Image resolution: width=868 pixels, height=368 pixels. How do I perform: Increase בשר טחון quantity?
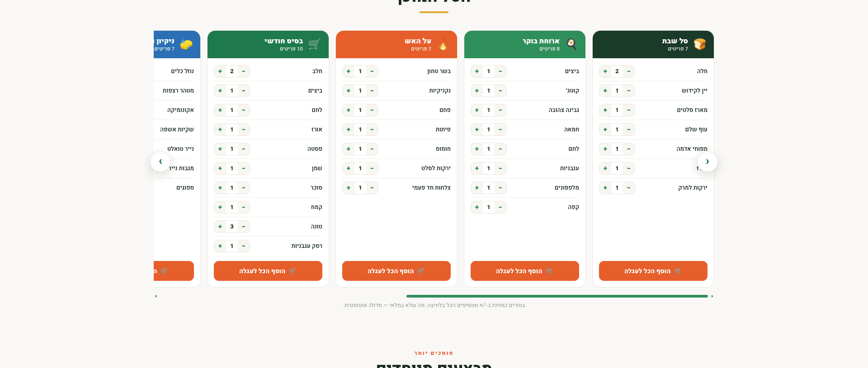click(x=349, y=71)
